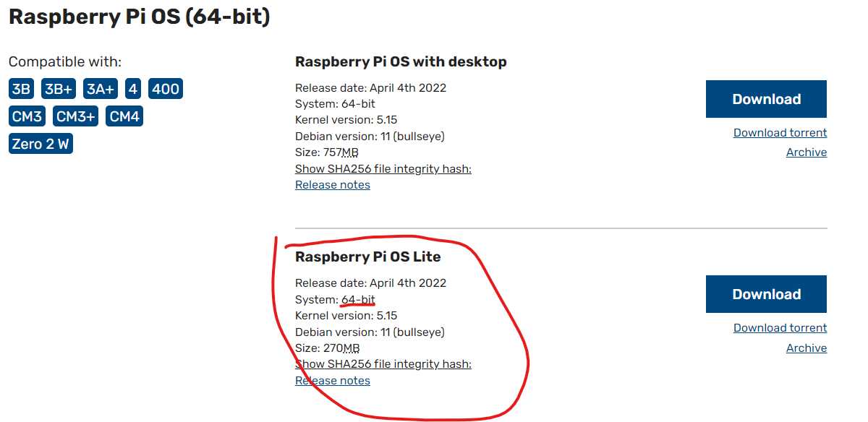Open Archive link for Lite version
The image size is (868, 422).
(x=807, y=348)
